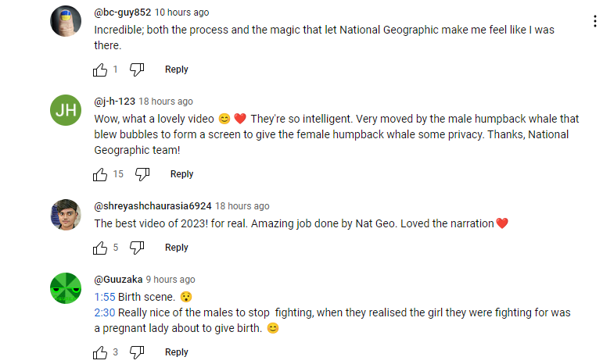Like the comment by @bc-guy852
The width and height of the screenshot is (603, 364).
(100, 70)
